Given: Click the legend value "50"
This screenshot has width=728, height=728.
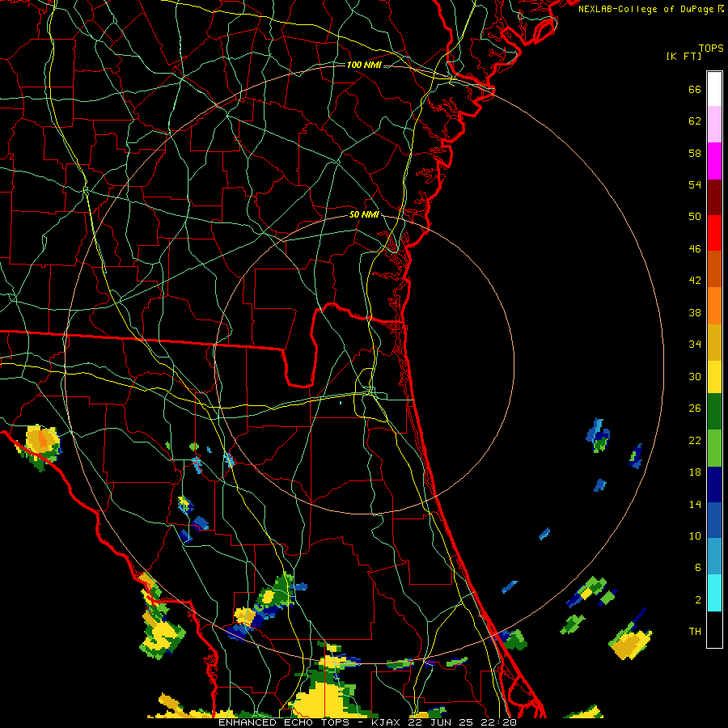Looking at the screenshot, I should (x=695, y=217).
